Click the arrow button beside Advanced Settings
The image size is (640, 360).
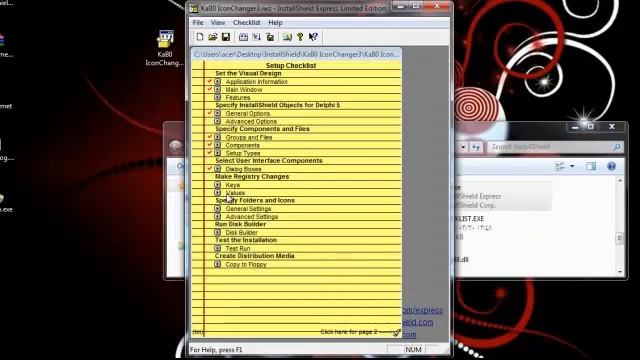pyautogui.click(x=218, y=216)
